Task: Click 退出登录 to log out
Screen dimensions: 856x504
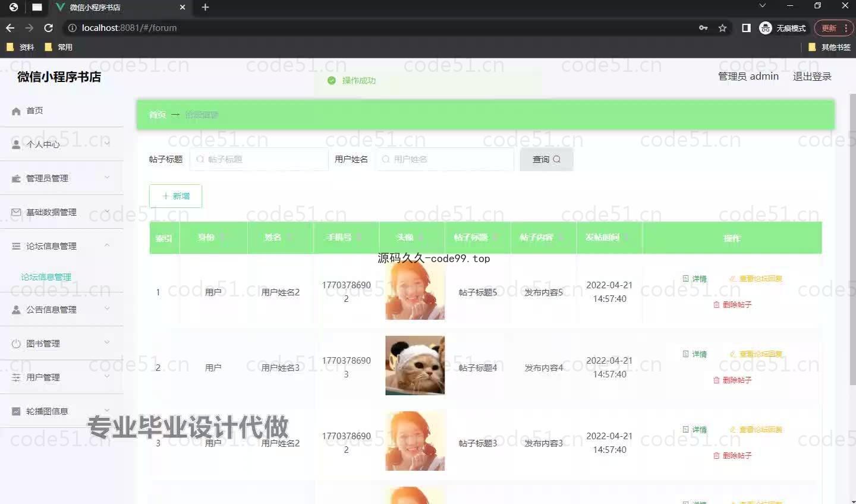Action: point(812,76)
